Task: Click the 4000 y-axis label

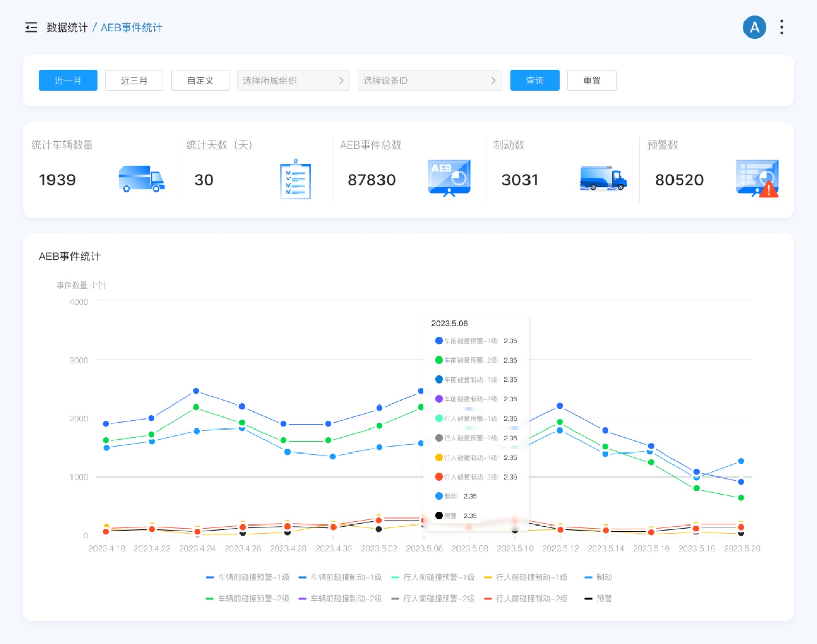Action: point(79,302)
